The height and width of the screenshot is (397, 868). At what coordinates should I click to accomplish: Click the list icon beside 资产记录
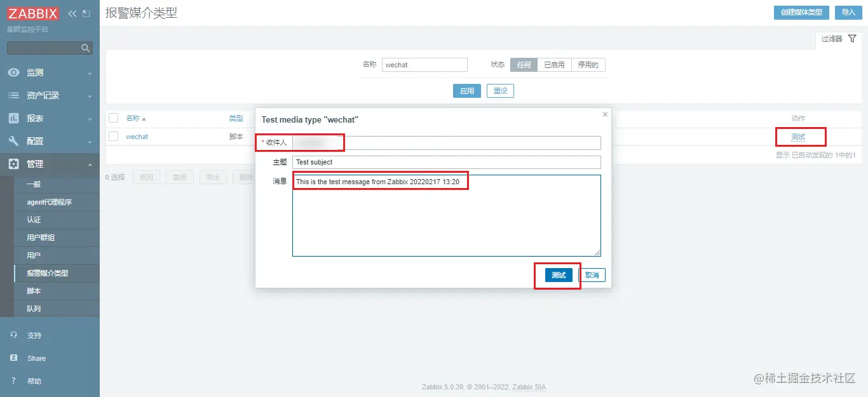(x=13, y=95)
